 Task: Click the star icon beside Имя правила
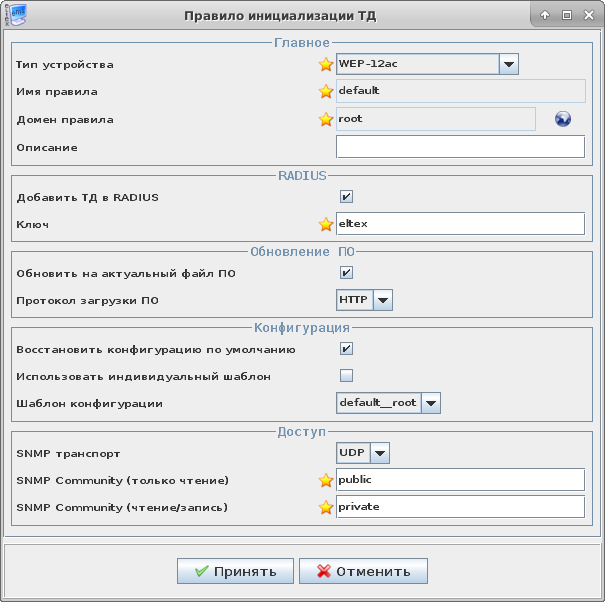pyautogui.click(x=325, y=92)
